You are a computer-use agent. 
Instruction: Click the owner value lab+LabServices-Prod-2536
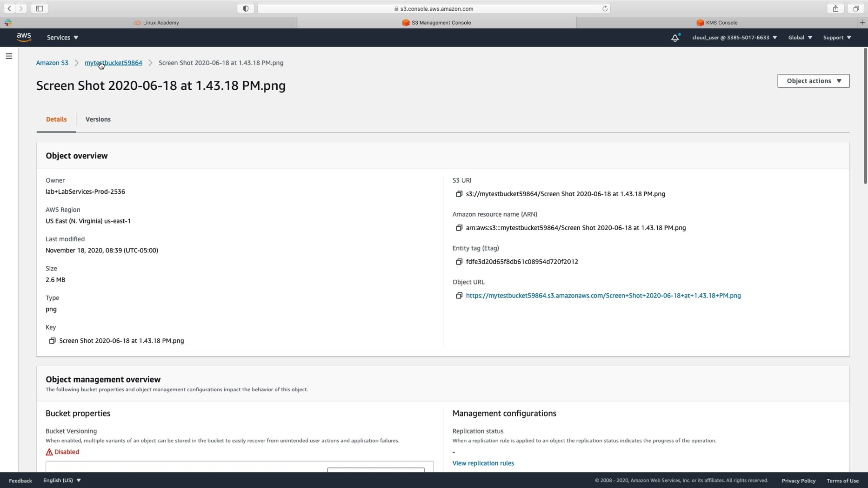point(85,191)
